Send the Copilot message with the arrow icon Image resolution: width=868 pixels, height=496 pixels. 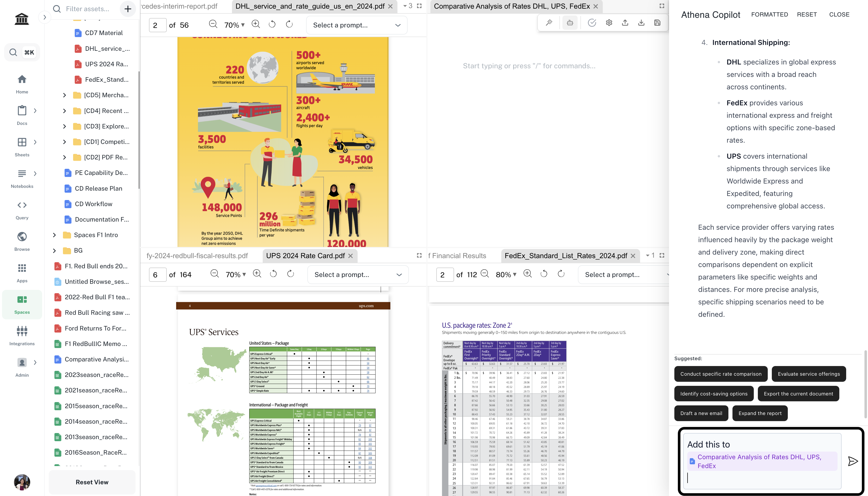(x=853, y=461)
